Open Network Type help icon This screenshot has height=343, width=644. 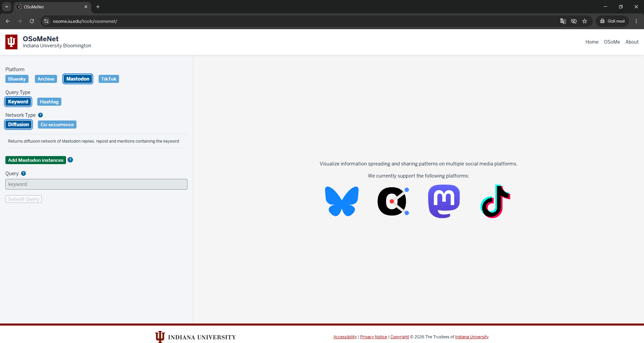pyautogui.click(x=41, y=115)
